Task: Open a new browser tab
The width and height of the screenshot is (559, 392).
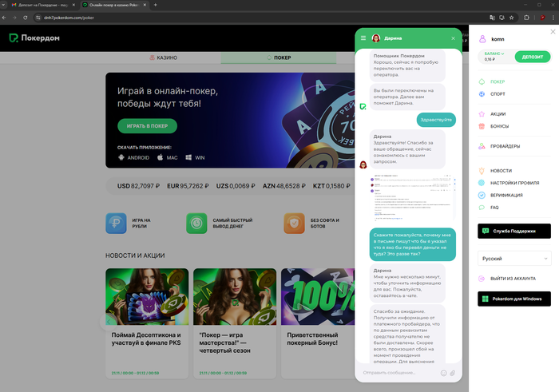Action: click(156, 5)
